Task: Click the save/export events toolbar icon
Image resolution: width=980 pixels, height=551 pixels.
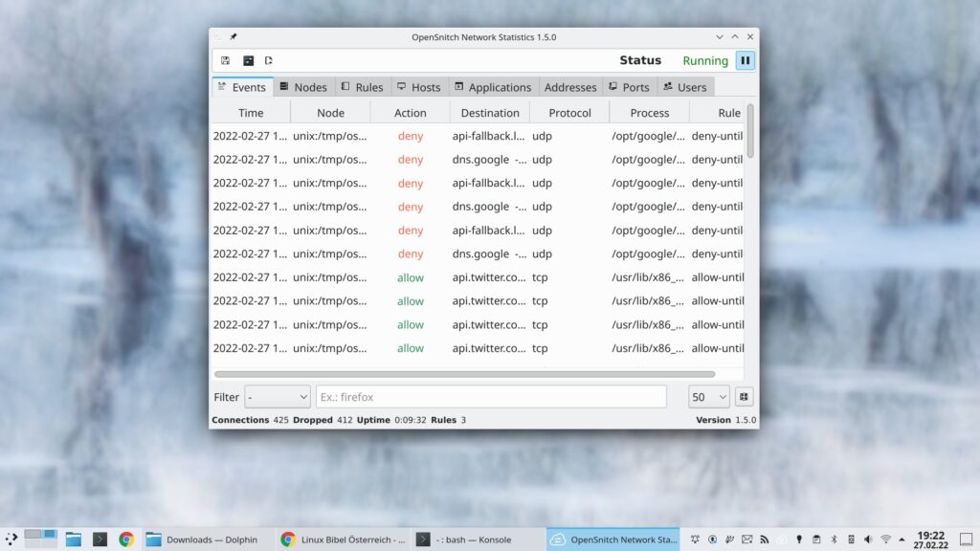Action: click(225, 60)
